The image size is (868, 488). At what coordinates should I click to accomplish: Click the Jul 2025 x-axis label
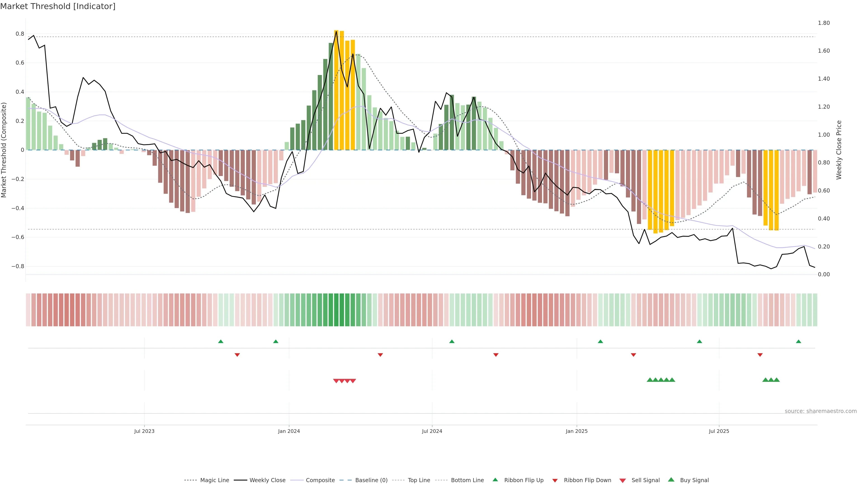coord(719,431)
